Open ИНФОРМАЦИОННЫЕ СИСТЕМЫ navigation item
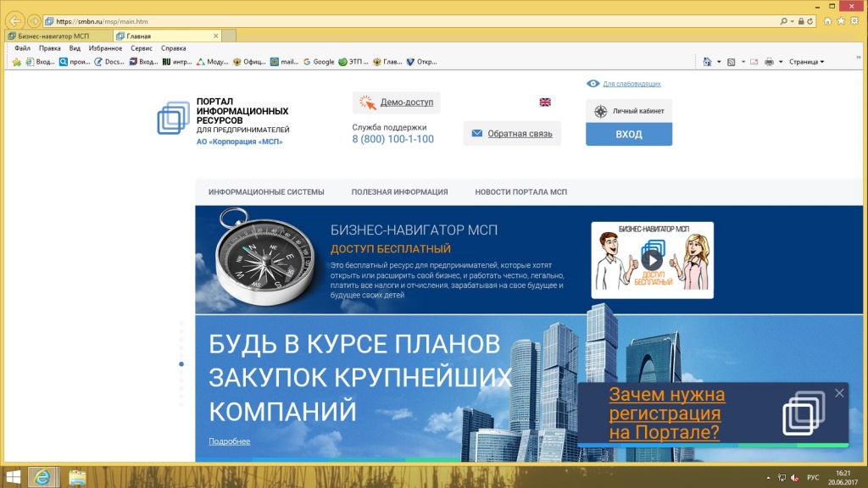 [x=266, y=192]
